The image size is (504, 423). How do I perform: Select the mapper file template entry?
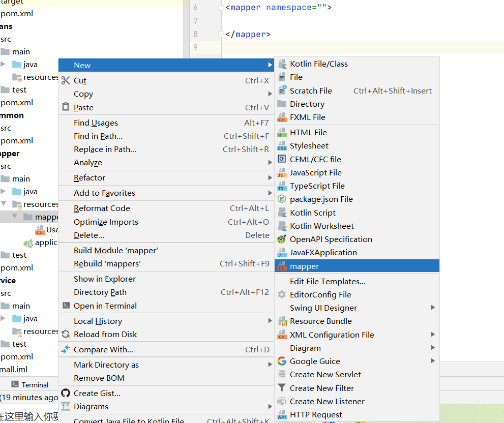[x=357, y=266]
